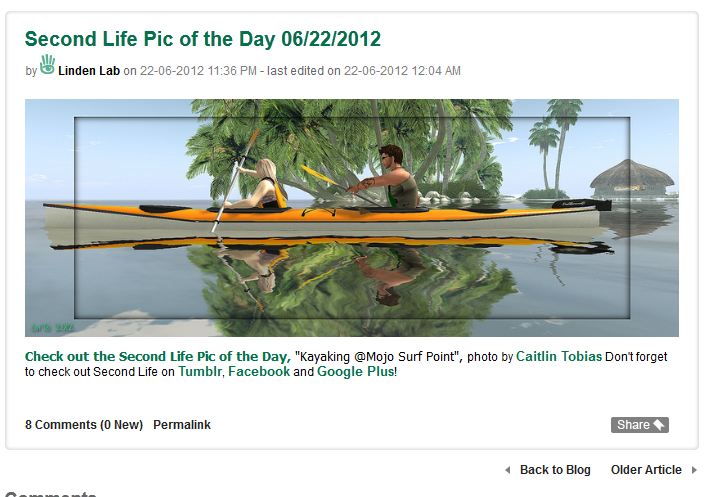
Task: Visit Caitlin Tobias photographer link
Action: [559, 357]
